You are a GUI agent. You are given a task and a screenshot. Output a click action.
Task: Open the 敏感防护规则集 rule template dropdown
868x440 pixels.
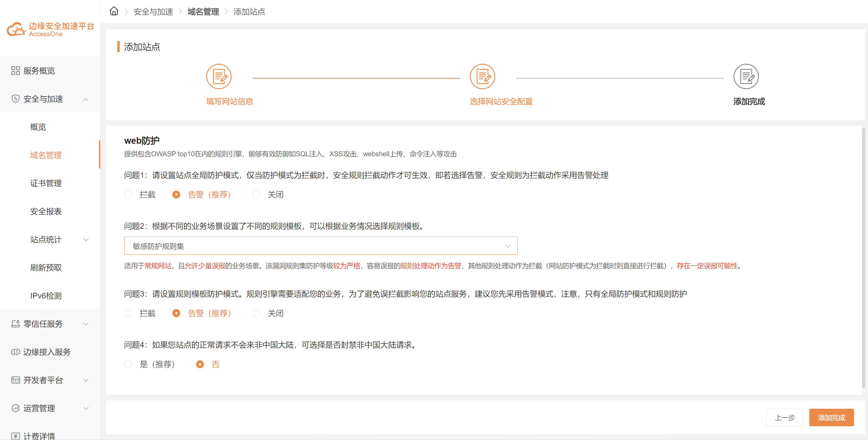pyautogui.click(x=320, y=246)
